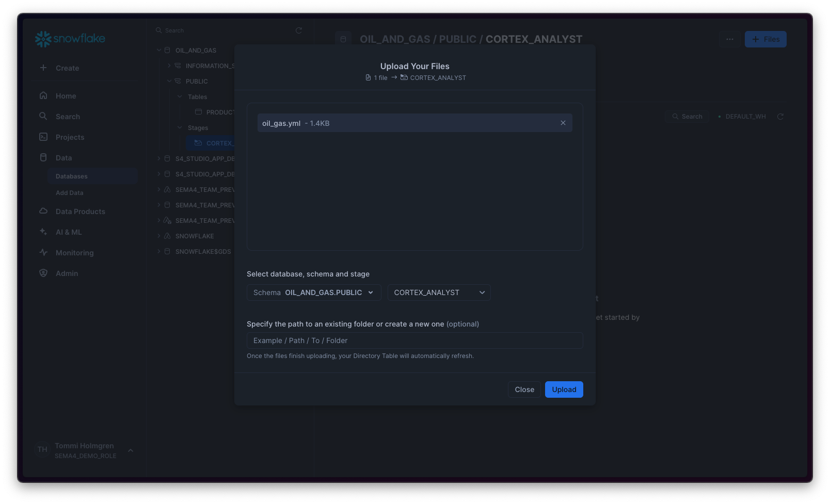Refresh the database object explorer

[298, 30]
